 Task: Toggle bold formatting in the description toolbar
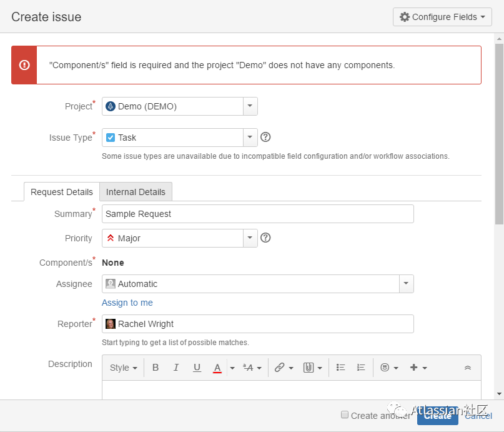pos(156,368)
